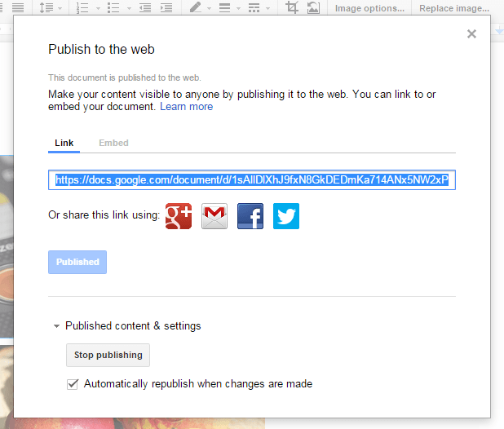Viewport: 504px width, 429px height.
Task: Click Replace image toolbar button
Action: [454, 8]
